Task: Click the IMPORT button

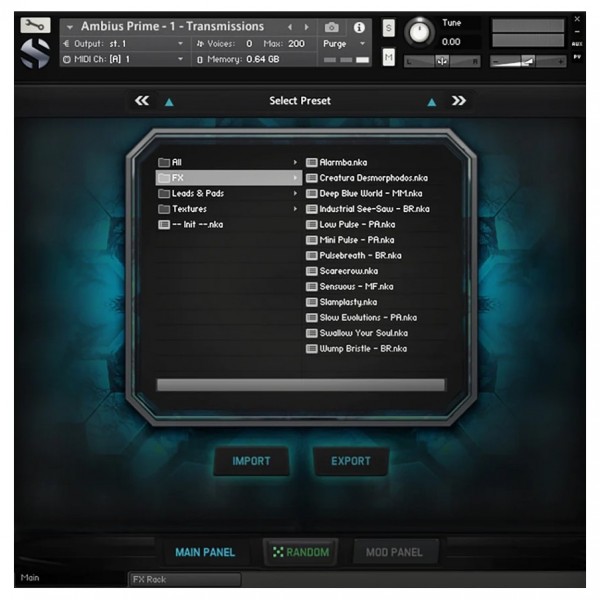Action: [x=251, y=461]
